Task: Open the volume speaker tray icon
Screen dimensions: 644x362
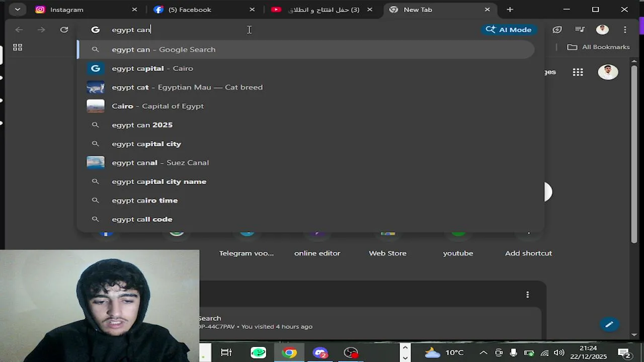Action: point(559,352)
